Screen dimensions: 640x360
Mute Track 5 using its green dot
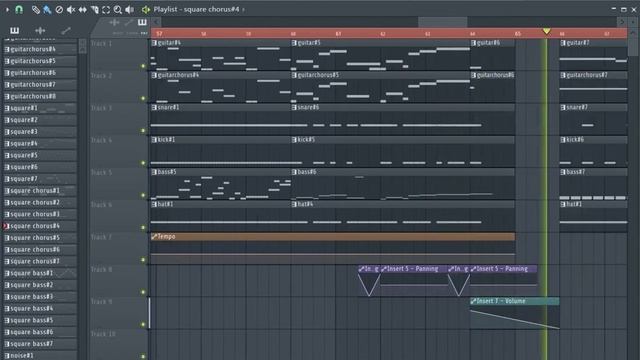point(143,195)
